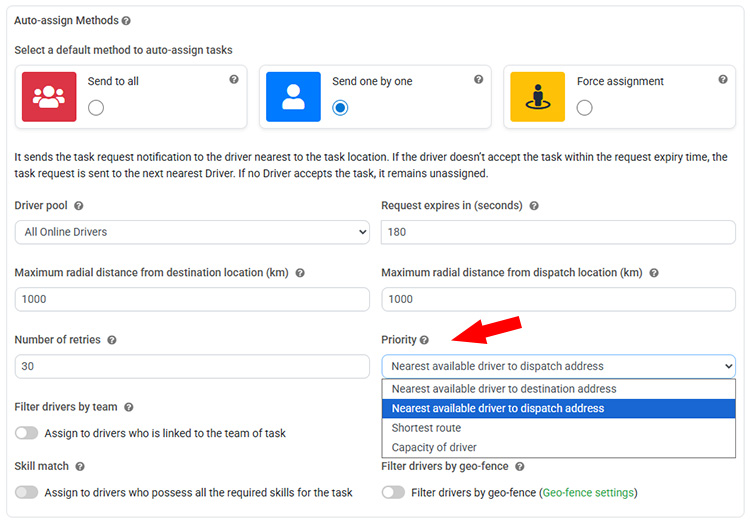
Task: Click help icon beside Request expires in
Action: point(534,206)
